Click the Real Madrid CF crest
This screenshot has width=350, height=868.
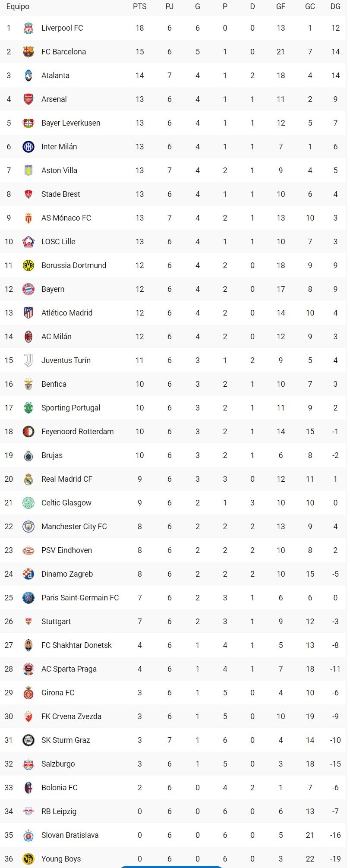click(28, 479)
